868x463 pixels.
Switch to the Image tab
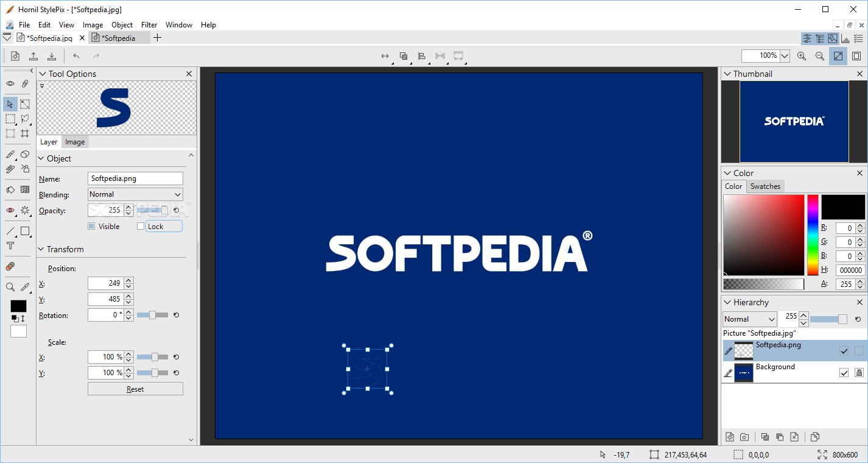point(75,142)
